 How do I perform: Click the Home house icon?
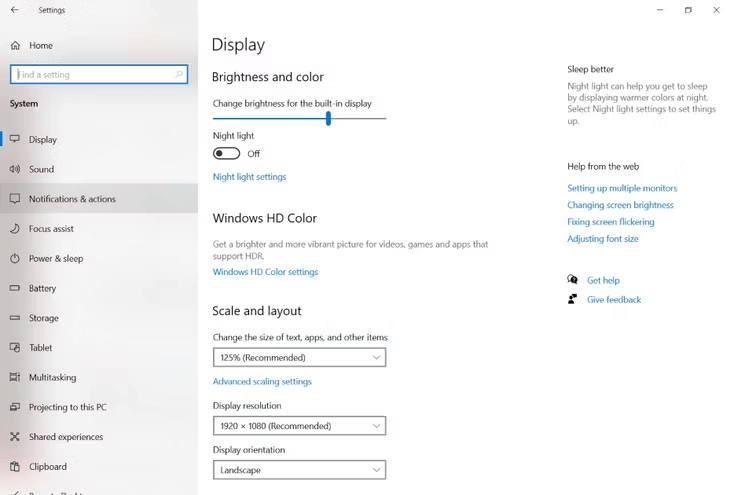[15, 45]
